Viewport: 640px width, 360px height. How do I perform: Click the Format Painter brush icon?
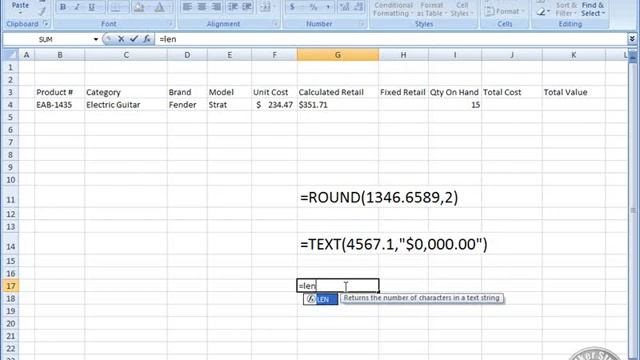coord(42,11)
